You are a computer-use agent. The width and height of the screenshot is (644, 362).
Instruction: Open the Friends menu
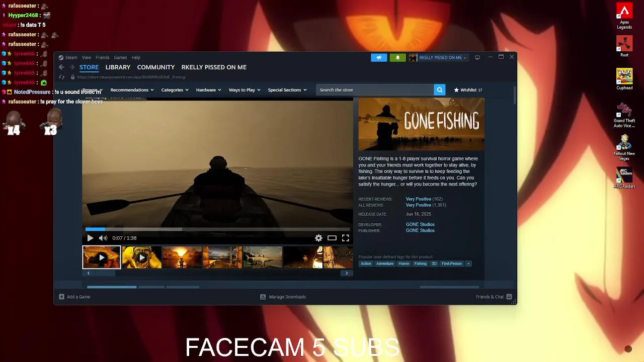(x=103, y=57)
